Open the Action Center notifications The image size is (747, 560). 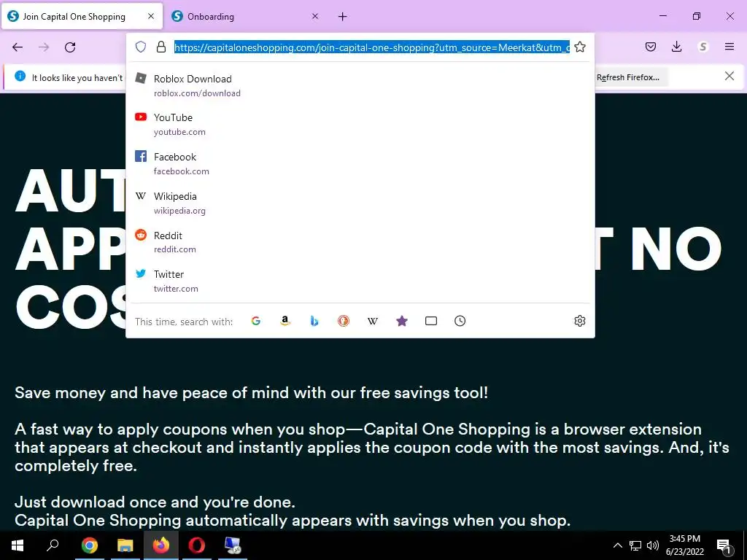(x=724, y=545)
